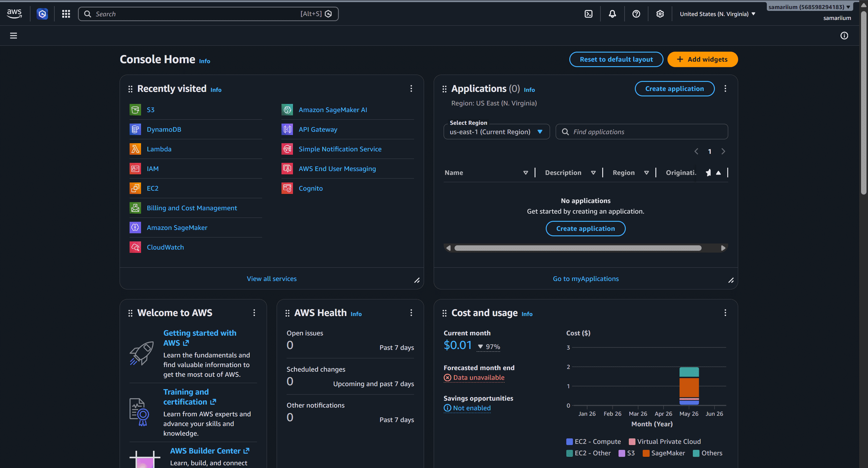The height and width of the screenshot is (468, 868).
Task: Sort applications by the Description column
Action: click(x=593, y=173)
